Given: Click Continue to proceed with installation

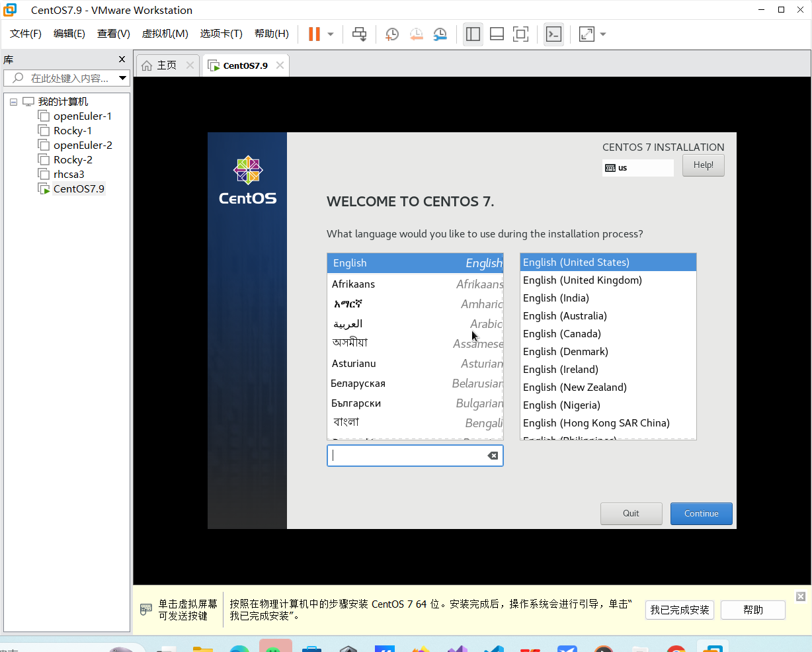Looking at the screenshot, I should pyautogui.click(x=702, y=514).
